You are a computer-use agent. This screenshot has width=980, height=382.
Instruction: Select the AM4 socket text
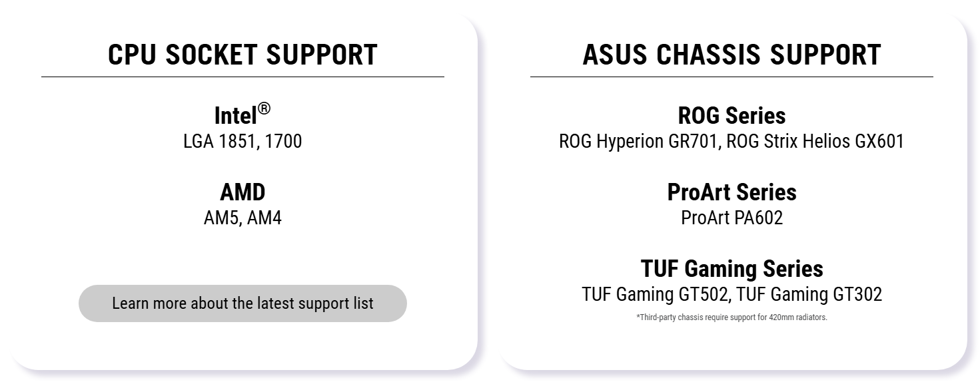[264, 218]
